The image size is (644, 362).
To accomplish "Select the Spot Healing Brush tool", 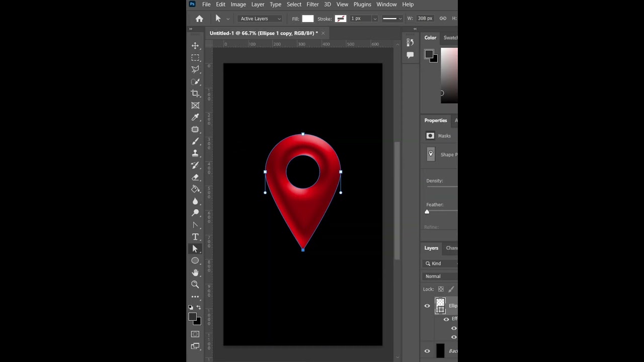I will pos(195,129).
